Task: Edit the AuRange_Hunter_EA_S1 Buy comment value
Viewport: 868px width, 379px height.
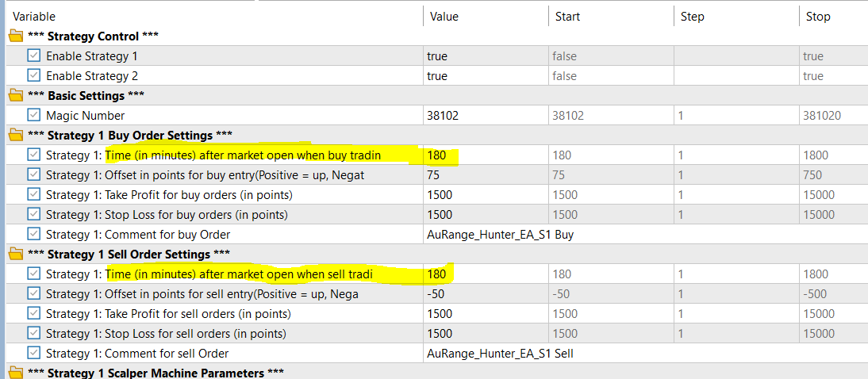Action: (500, 235)
